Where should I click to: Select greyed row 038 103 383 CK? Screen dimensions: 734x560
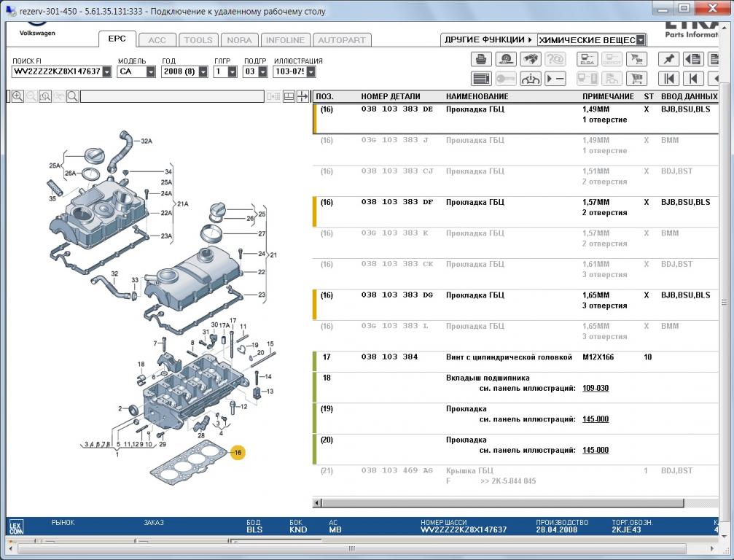(516, 274)
